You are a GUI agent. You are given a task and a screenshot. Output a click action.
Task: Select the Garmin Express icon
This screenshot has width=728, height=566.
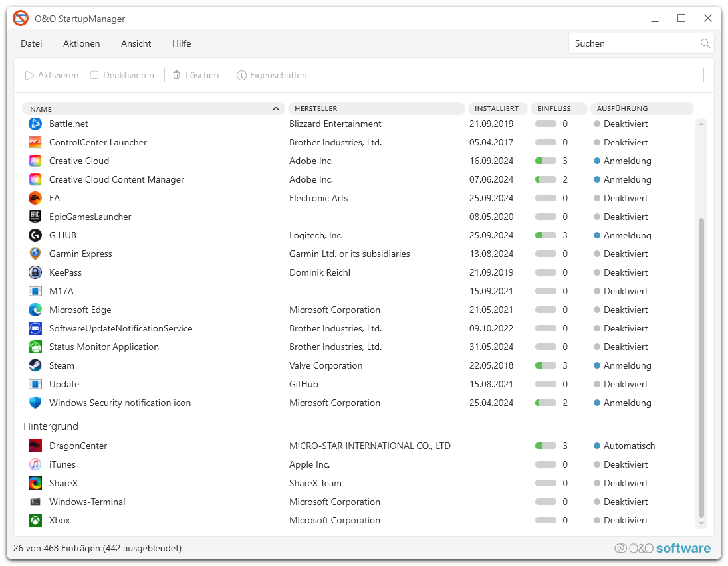point(35,254)
